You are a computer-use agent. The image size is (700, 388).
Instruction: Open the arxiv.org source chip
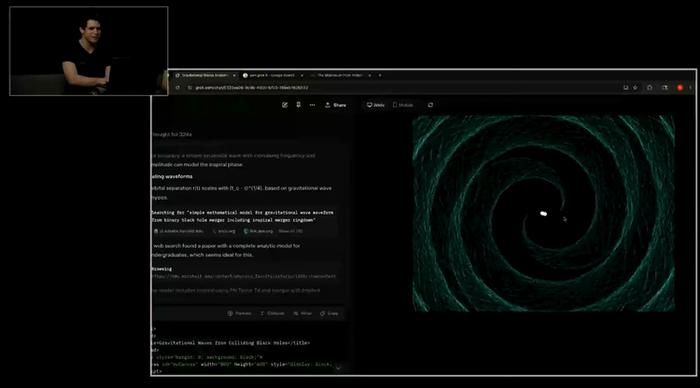(x=224, y=231)
